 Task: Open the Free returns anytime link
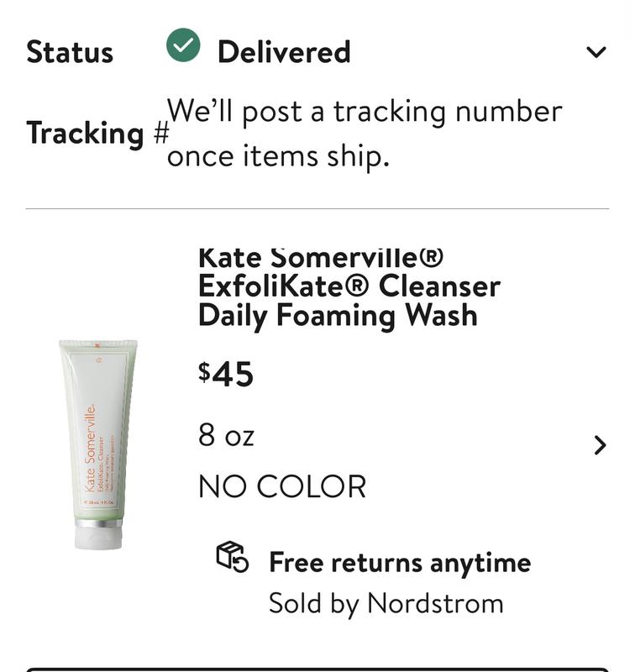point(400,562)
